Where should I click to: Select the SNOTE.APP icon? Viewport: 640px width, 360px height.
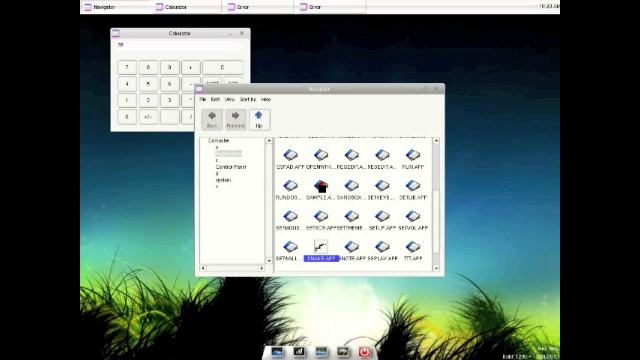(x=351, y=251)
